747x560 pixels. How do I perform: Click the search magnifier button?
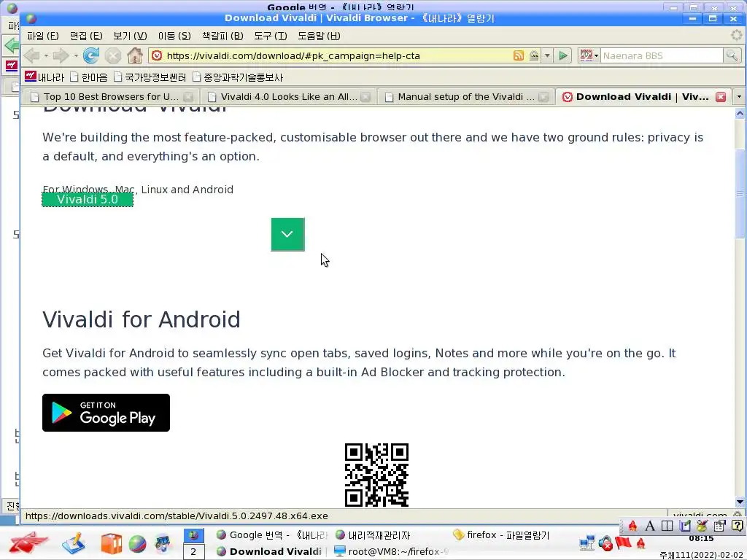732,55
